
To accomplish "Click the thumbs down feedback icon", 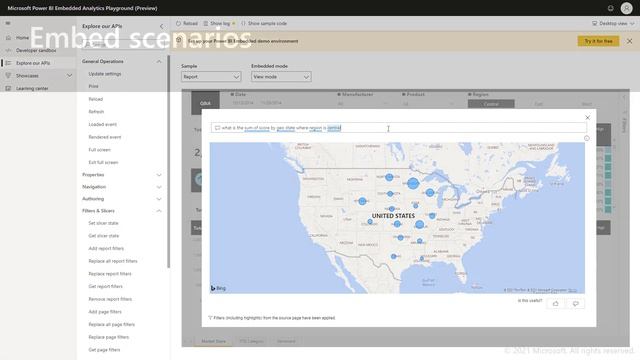I will [x=576, y=304].
